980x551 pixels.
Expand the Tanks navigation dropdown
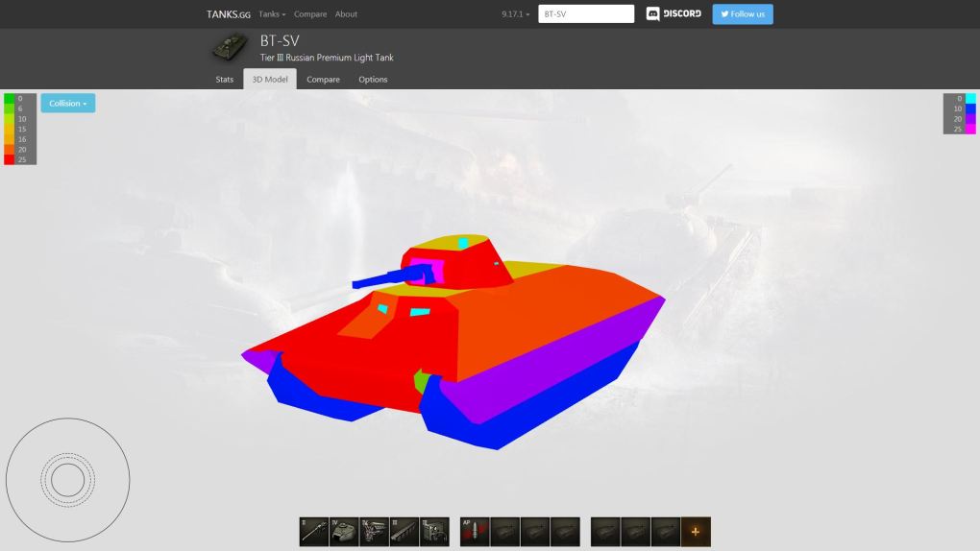tap(272, 14)
